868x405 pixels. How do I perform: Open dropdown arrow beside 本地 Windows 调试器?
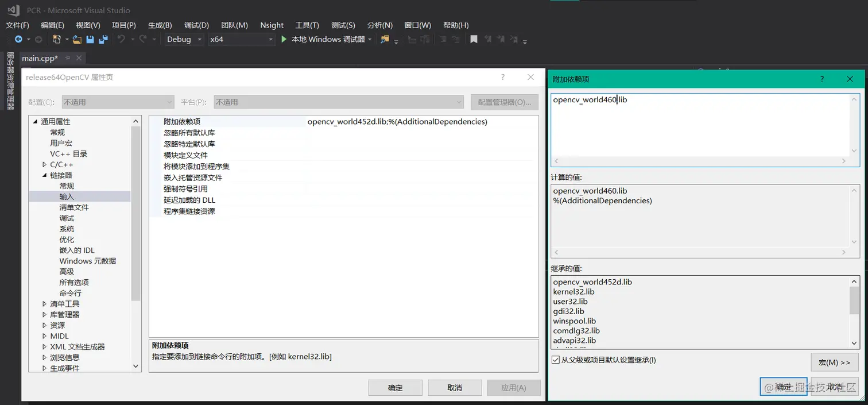click(x=370, y=39)
